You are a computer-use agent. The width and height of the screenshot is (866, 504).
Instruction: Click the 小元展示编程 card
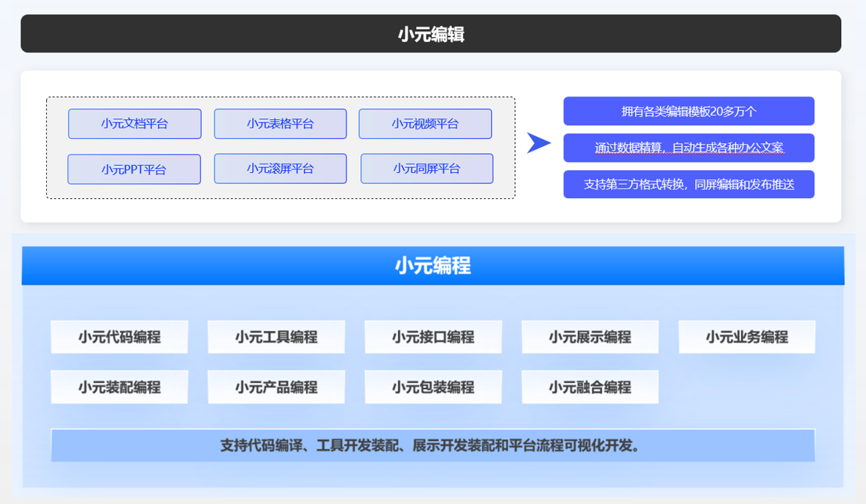(x=590, y=337)
